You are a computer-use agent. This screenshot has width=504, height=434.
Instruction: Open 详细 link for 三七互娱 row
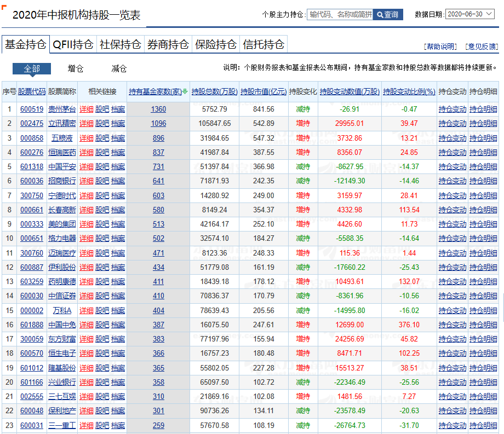click(86, 397)
